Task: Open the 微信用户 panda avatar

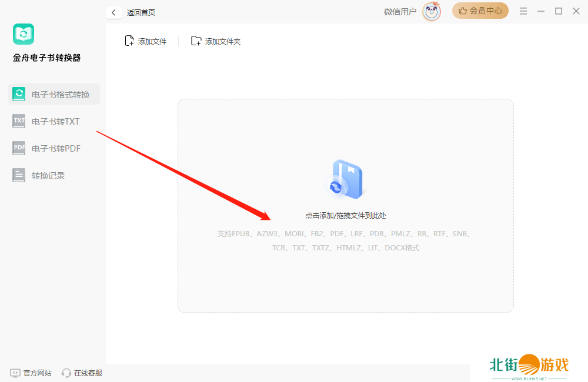Action: click(x=432, y=11)
